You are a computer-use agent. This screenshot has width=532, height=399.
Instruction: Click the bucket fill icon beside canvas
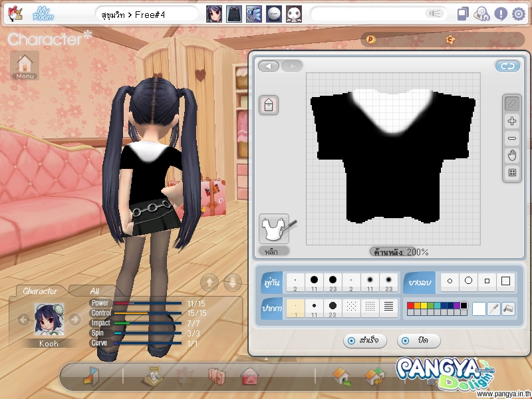click(x=269, y=105)
